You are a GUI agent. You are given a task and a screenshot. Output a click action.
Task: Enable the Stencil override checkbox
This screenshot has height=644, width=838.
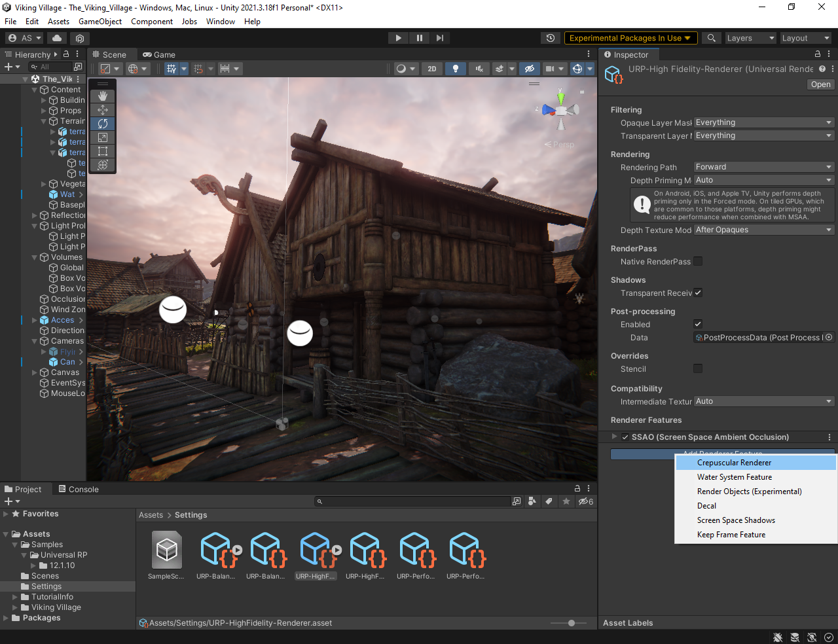[x=698, y=368]
